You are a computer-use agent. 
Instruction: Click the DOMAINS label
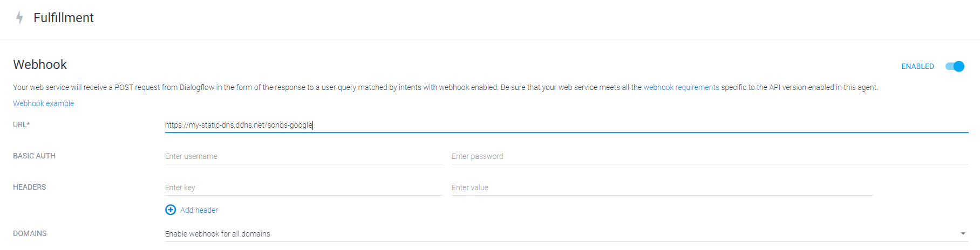(30, 233)
